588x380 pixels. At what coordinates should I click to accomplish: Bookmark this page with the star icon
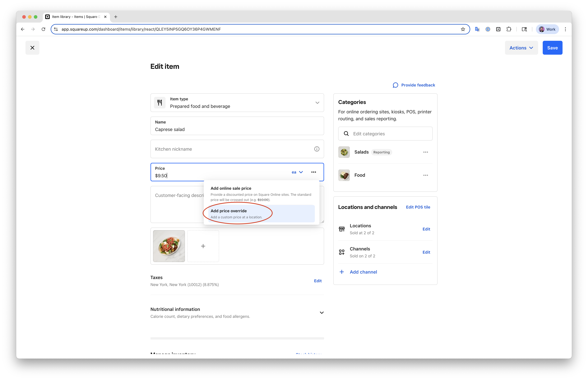[x=463, y=29]
